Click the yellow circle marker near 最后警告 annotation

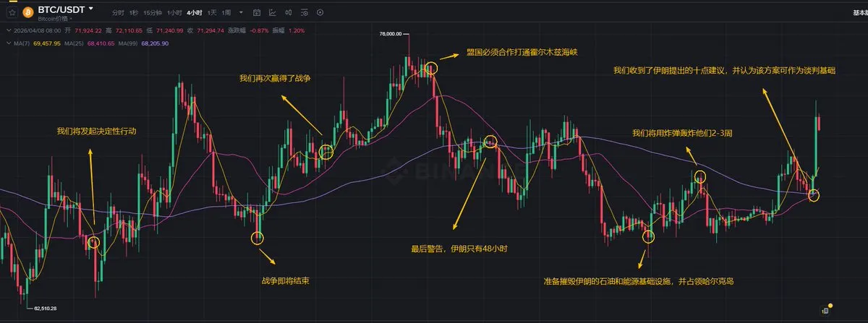coord(490,142)
